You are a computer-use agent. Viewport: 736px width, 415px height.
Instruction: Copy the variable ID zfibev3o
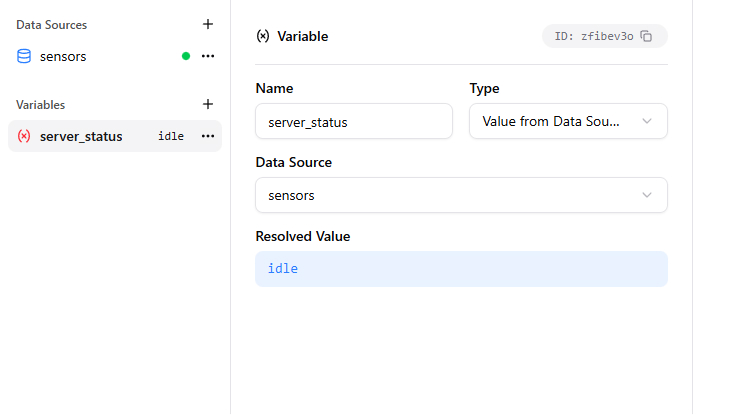[646, 36]
